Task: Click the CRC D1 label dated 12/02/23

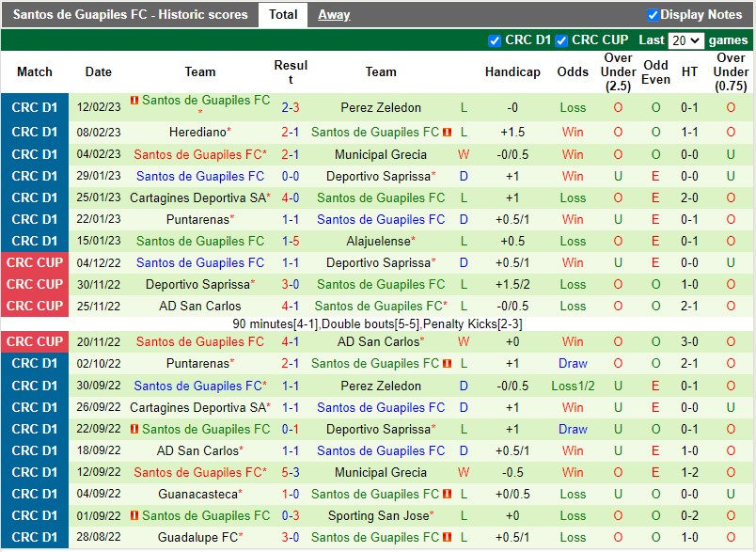Action: click(35, 107)
